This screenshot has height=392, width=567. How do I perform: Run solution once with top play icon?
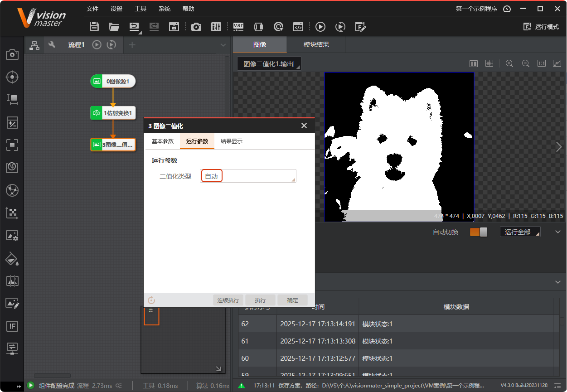point(320,27)
